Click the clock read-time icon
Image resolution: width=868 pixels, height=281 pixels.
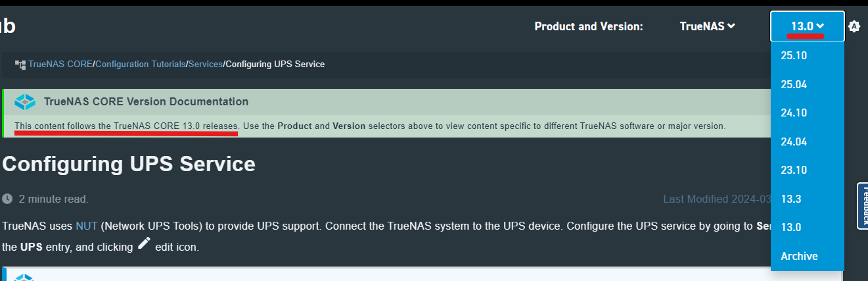click(7, 199)
